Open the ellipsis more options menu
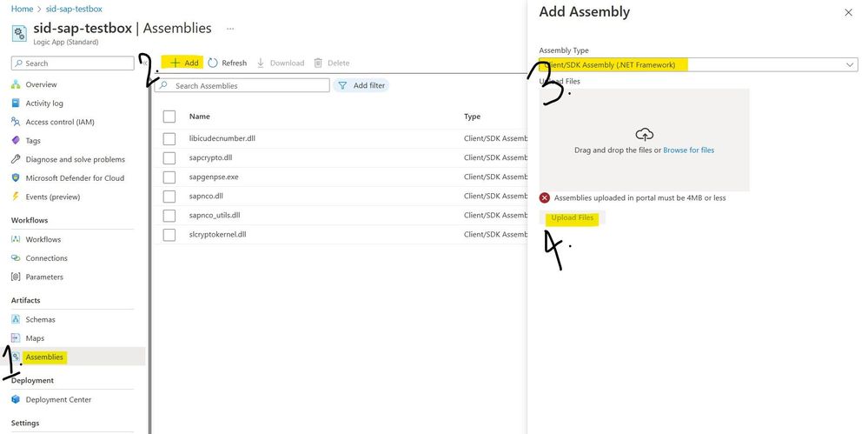Screen dimensions: 868x434 230,29
